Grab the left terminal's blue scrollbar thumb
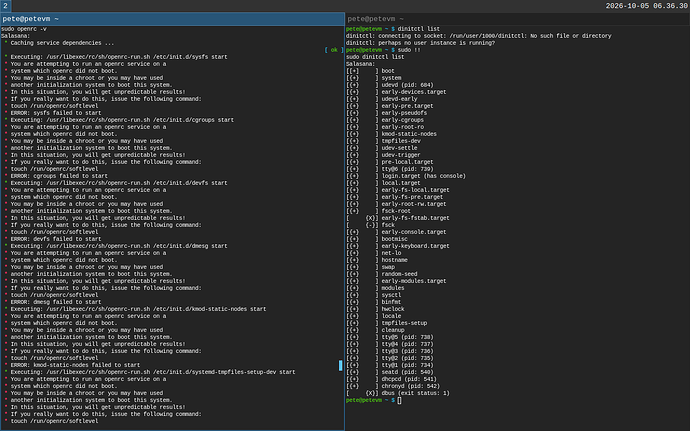This screenshot has width=690, height=431. tap(340, 365)
